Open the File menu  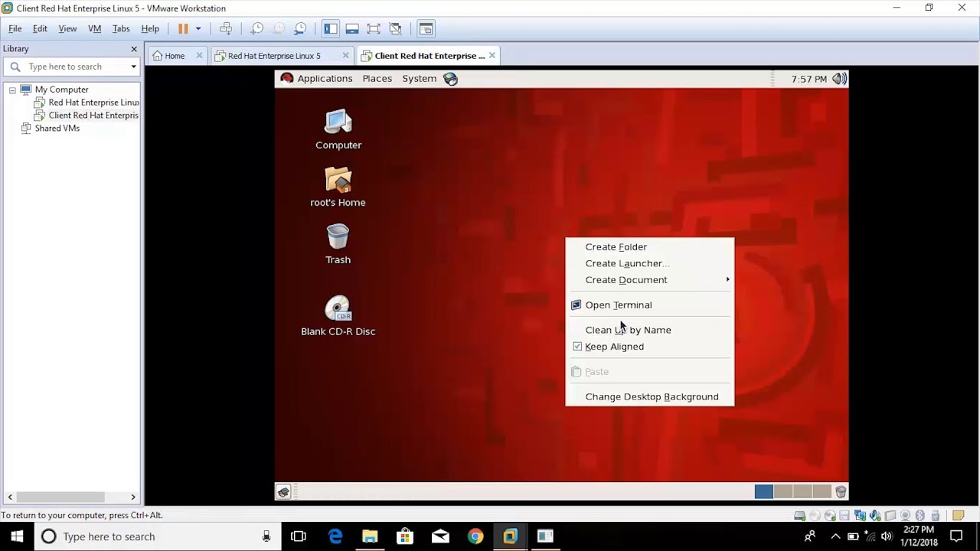(x=15, y=29)
